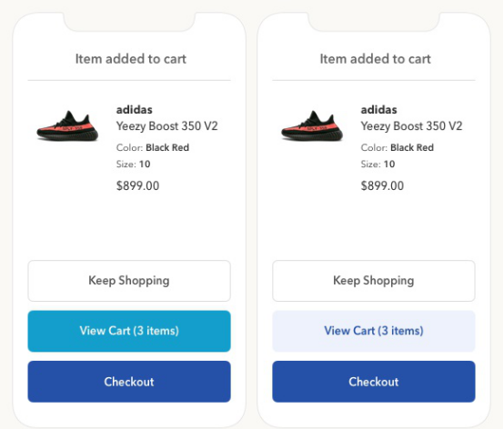Click the adidas brand label in the left mockup

click(x=135, y=110)
